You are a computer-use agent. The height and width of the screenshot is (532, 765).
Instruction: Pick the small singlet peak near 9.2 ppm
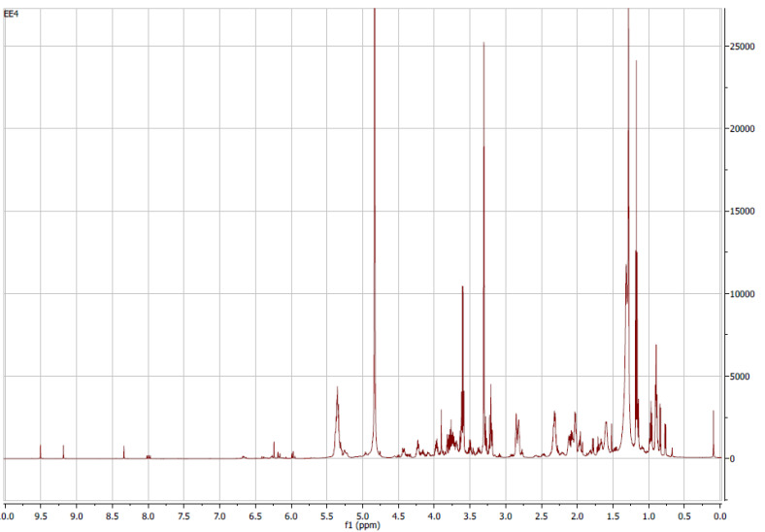pos(63,451)
